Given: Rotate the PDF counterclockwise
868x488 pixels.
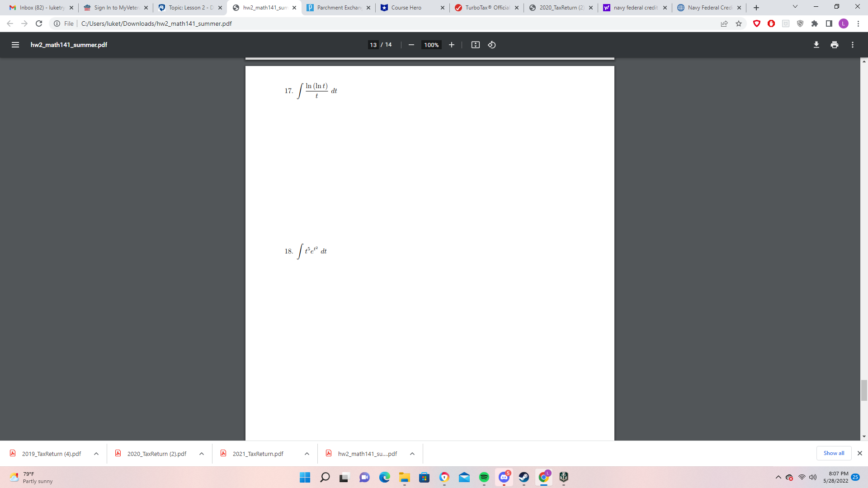Looking at the screenshot, I should (492, 45).
